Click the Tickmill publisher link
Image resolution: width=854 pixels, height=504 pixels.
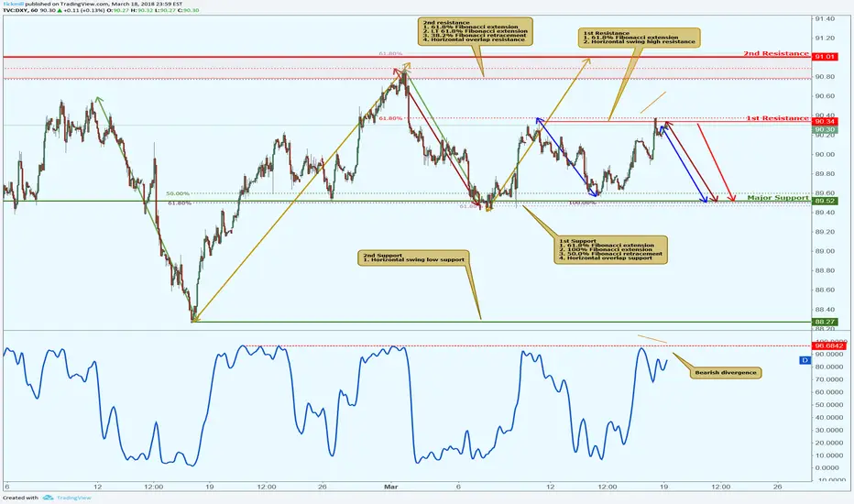[13, 4]
